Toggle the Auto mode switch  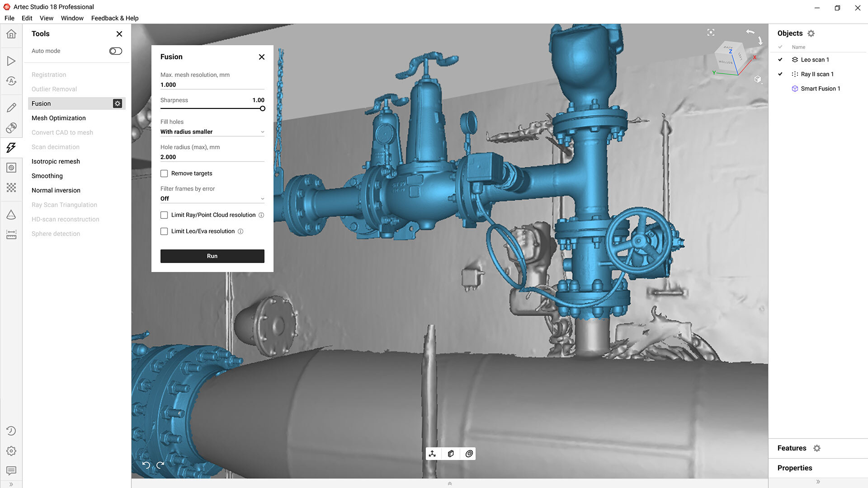click(115, 51)
